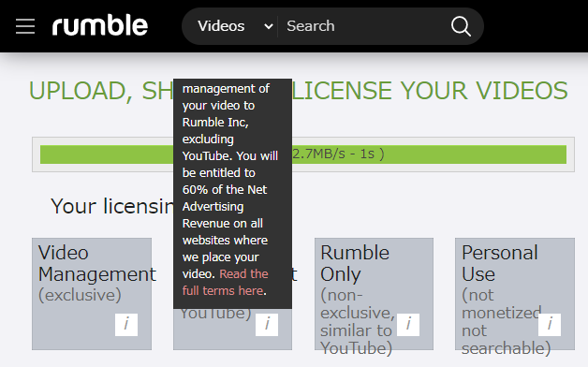Image resolution: width=588 pixels, height=367 pixels.
Task: Open info icon on the second licensing card
Action: point(267,325)
